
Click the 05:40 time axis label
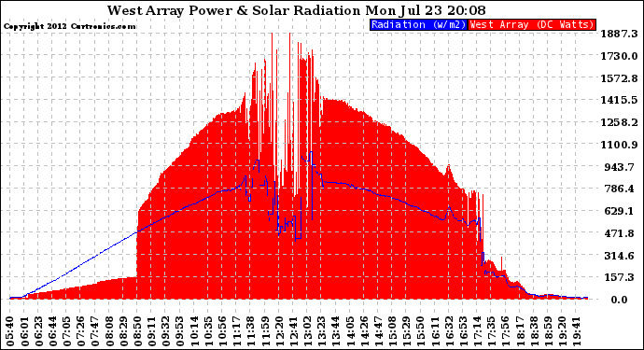click(10, 330)
